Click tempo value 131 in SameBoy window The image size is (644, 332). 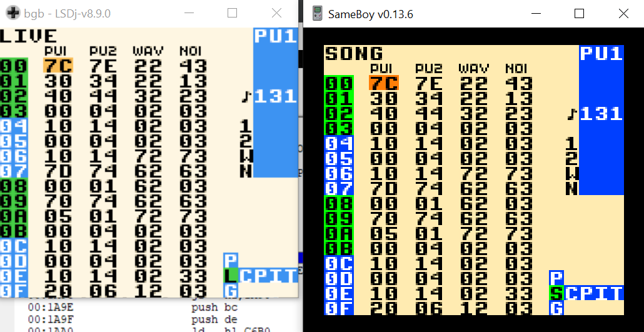pyautogui.click(x=601, y=114)
